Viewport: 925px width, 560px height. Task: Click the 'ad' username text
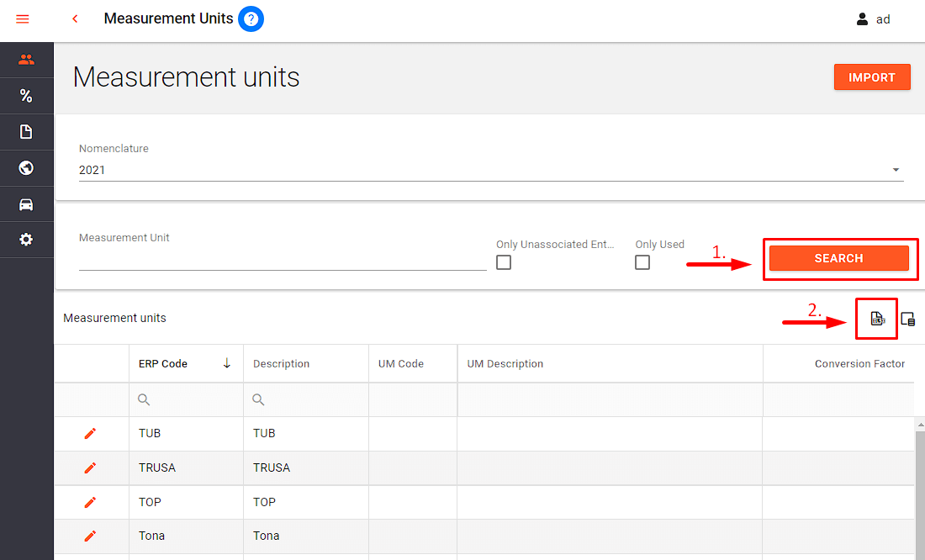click(x=883, y=19)
